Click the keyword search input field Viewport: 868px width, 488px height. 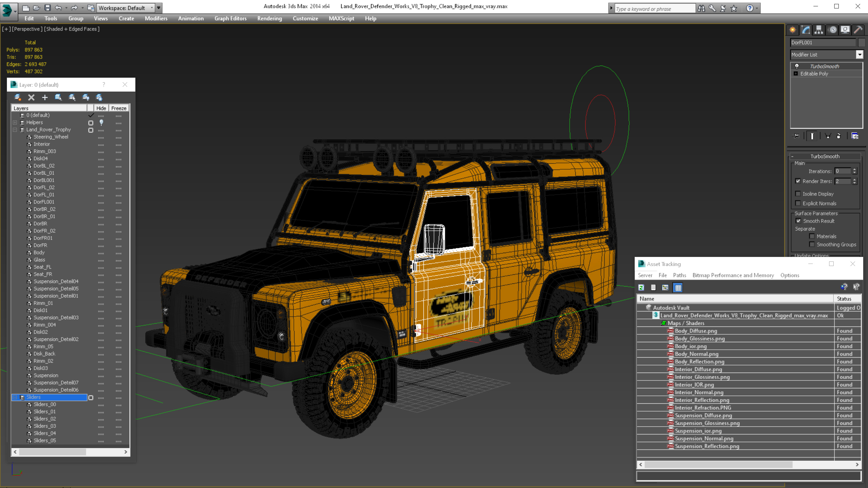coord(654,9)
